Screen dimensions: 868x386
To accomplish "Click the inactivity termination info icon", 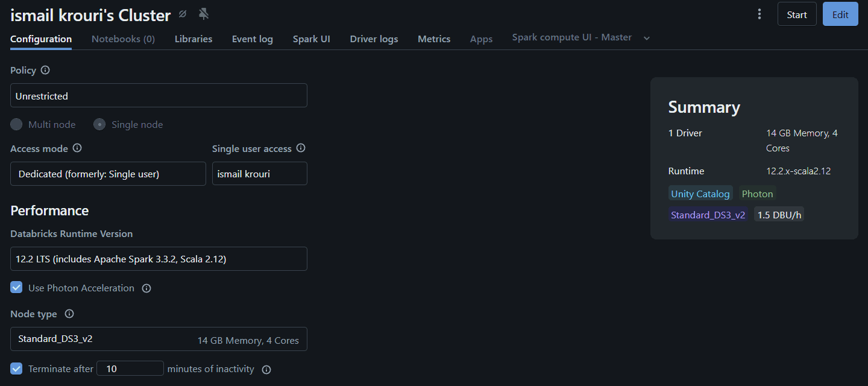I will (266, 369).
